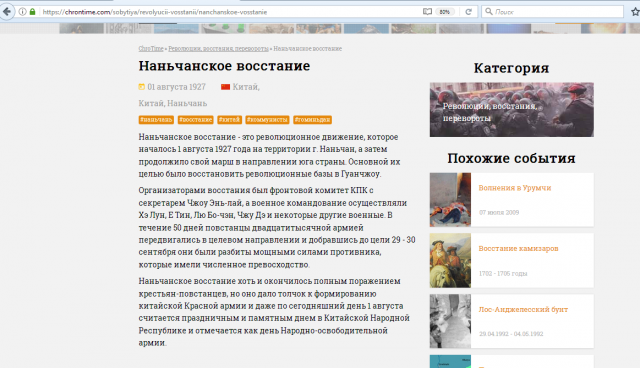The image size is (640, 368).
Task: Select the #наньчань tag
Action: [x=156, y=120]
